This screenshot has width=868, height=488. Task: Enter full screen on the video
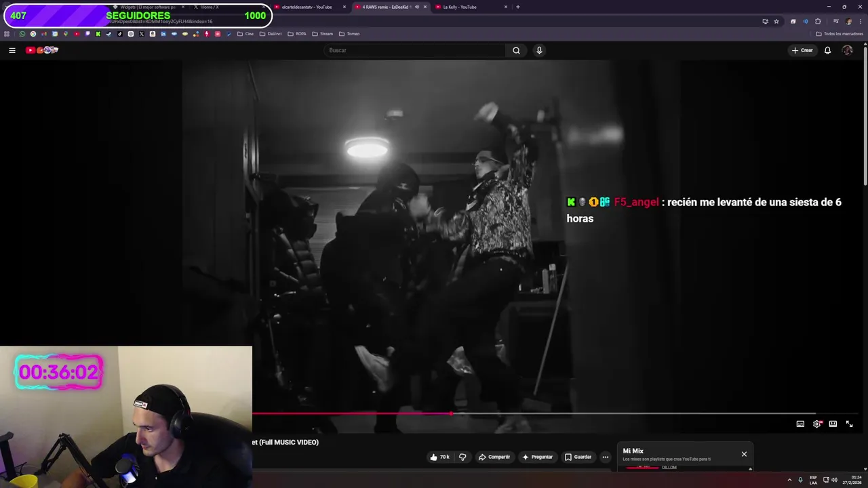click(849, 424)
